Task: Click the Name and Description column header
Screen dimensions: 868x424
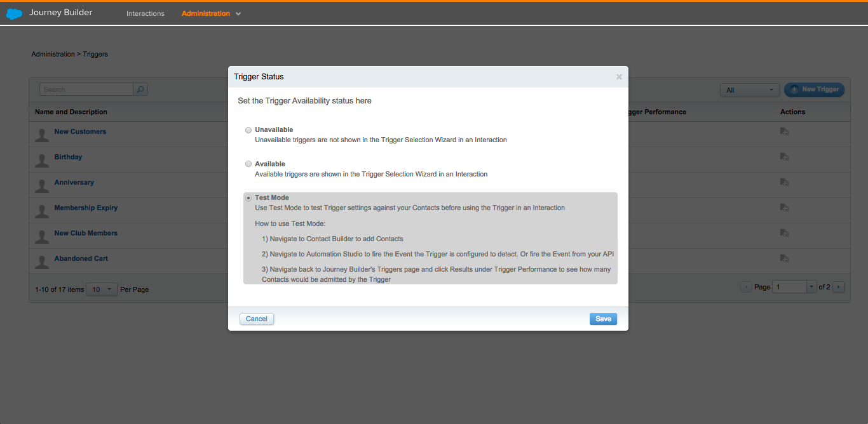Action: 71,112
